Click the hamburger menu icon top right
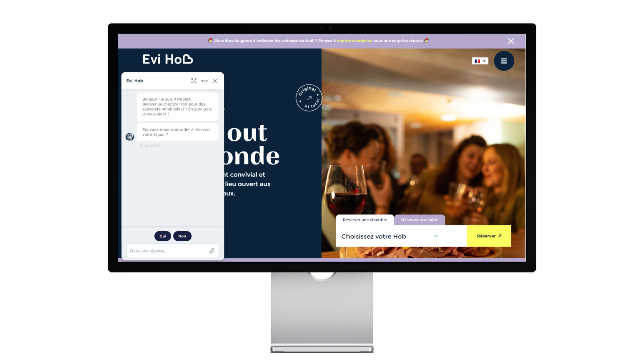 pyautogui.click(x=504, y=61)
